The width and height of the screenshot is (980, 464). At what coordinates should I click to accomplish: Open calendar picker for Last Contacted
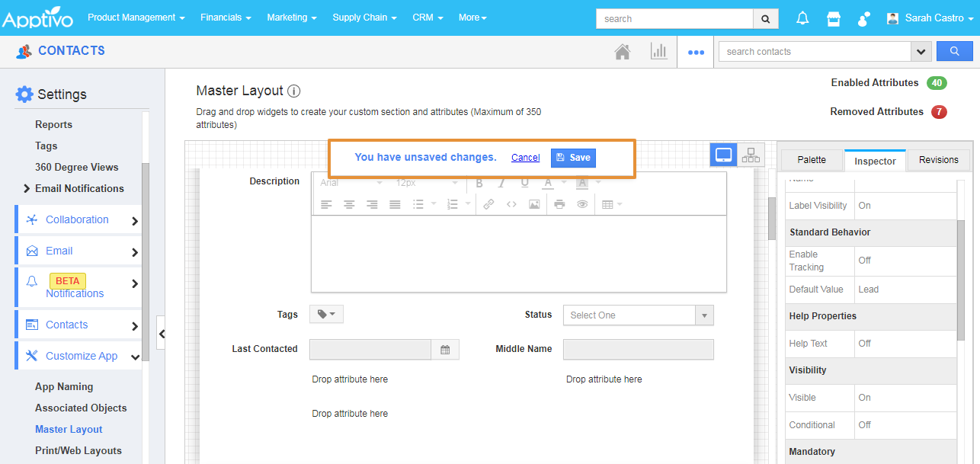click(445, 350)
